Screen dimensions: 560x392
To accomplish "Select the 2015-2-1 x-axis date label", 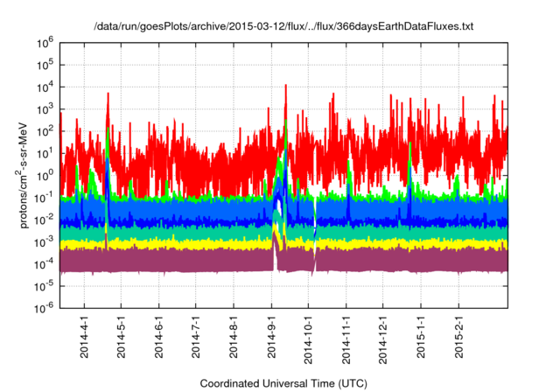I will click(x=458, y=337).
